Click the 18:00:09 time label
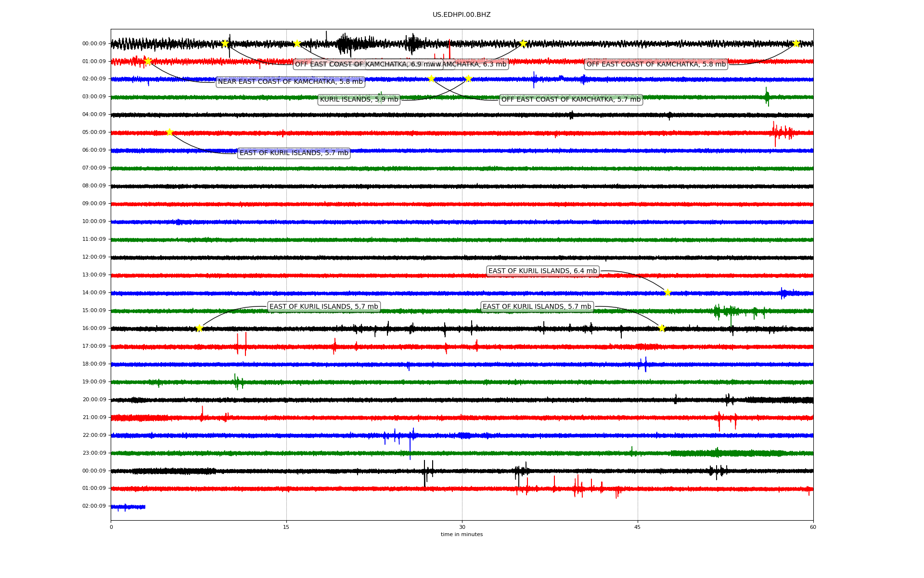Image resolution: width=924 pixels, height=578 pixels. (94, 364)
